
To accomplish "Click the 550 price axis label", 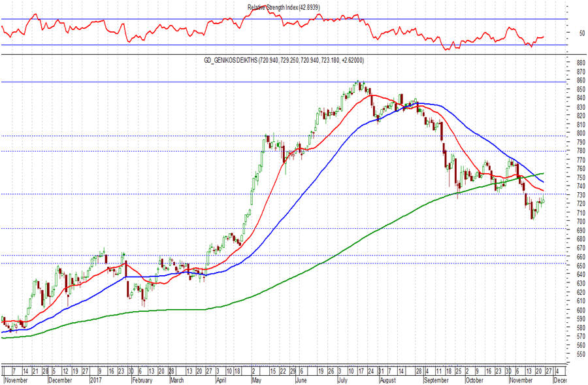I will (581, 354).
